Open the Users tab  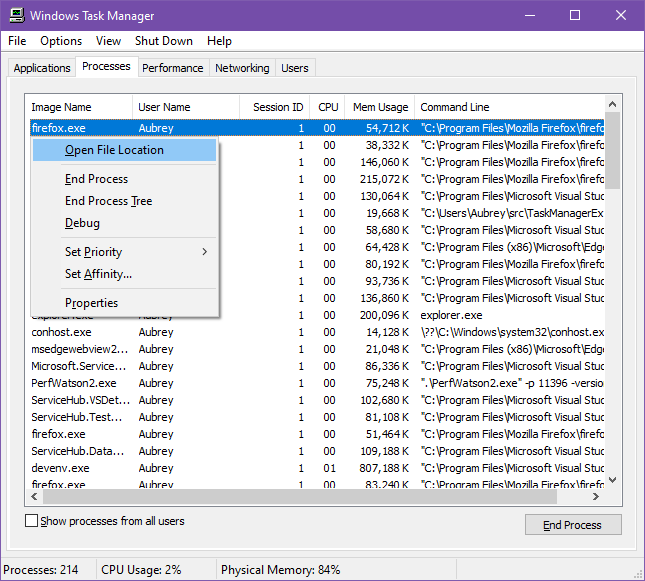coord(295,68)
